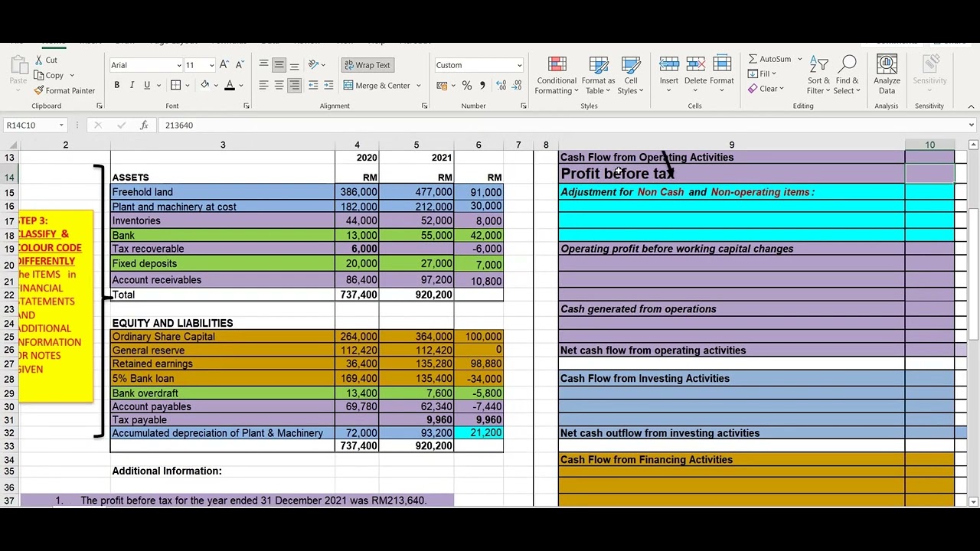Select Align Right icon

pos(294,86)
